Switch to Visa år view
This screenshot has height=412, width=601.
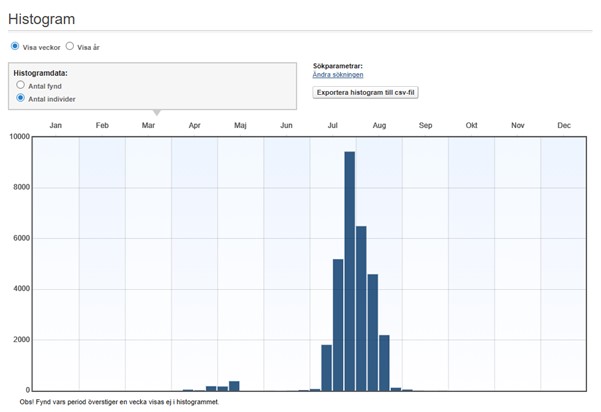click(70, 46)
